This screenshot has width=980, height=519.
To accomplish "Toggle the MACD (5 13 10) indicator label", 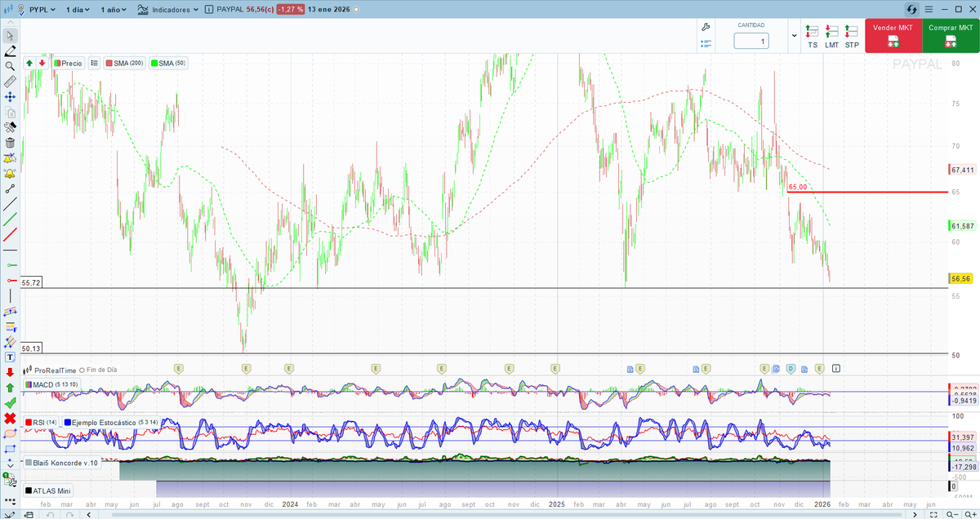I will tap(52, 384).
